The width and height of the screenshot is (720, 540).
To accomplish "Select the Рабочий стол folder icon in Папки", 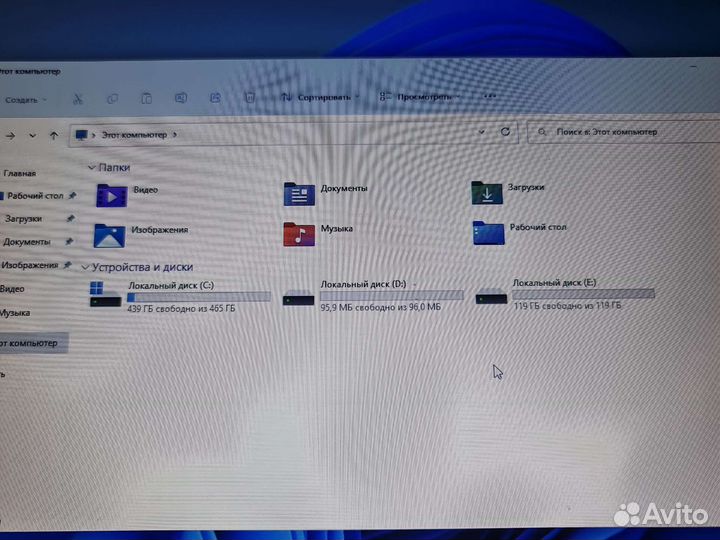I will [x=489, y=233].
